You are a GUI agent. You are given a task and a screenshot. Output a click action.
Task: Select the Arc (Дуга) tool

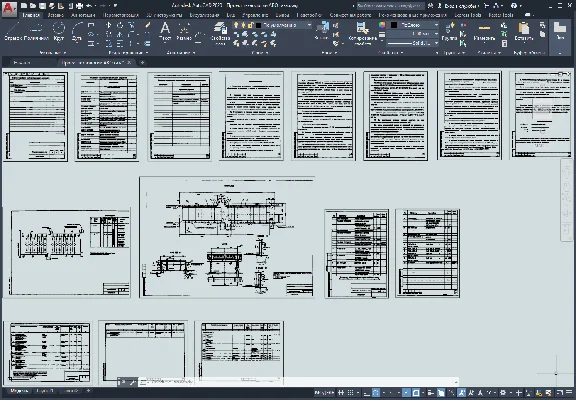click(77, 31)
